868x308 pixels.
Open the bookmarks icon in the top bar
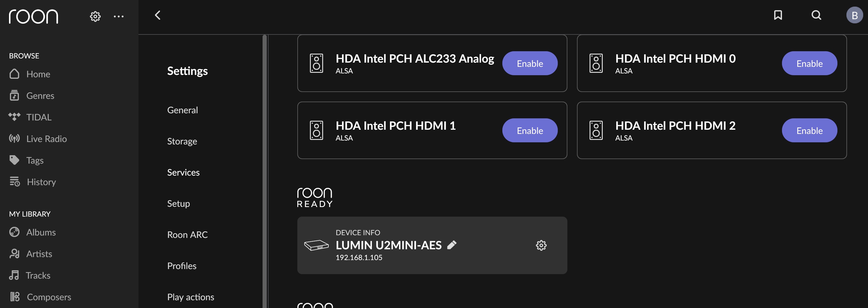click(x=778, y=15)
